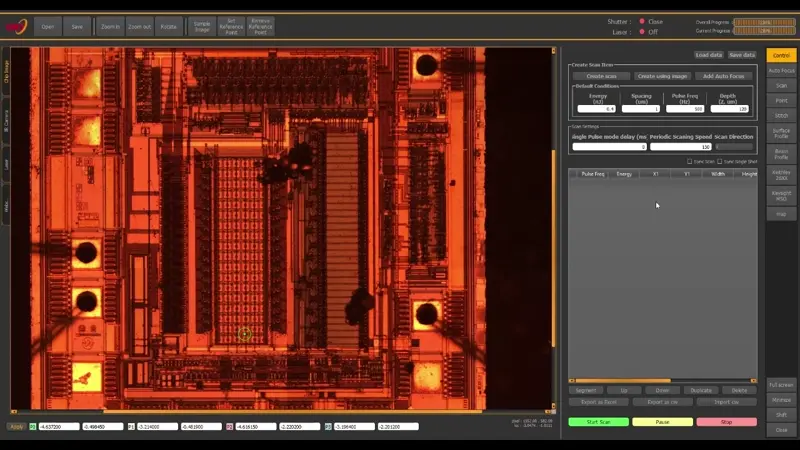Switch to the Auto Focus tab
This screenshot has width=800, height=450.
[x=781, y=70]
